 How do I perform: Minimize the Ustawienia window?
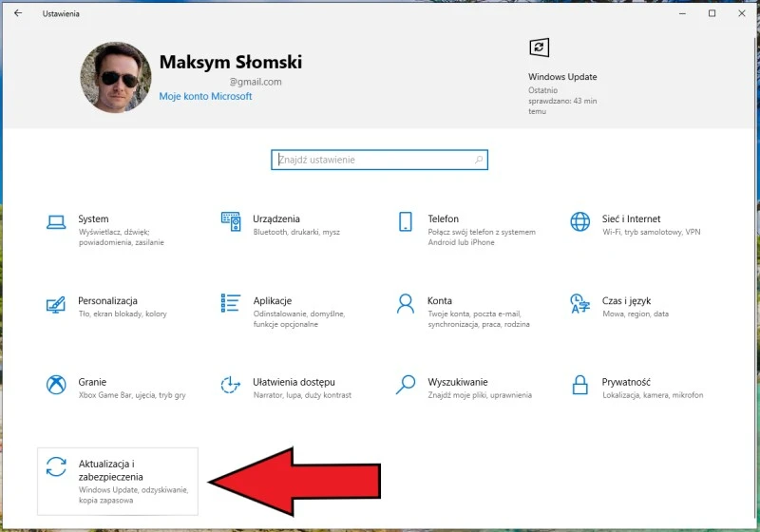[682, 13]
